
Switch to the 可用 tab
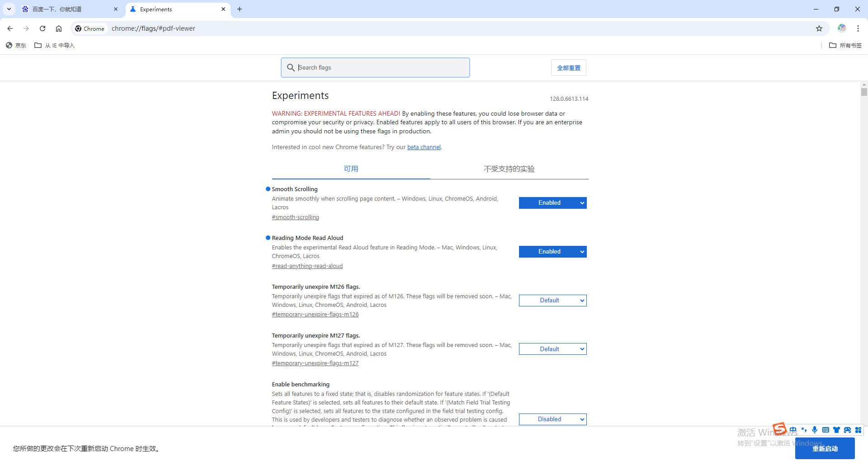pyautogui.click(x=351, y=169)
